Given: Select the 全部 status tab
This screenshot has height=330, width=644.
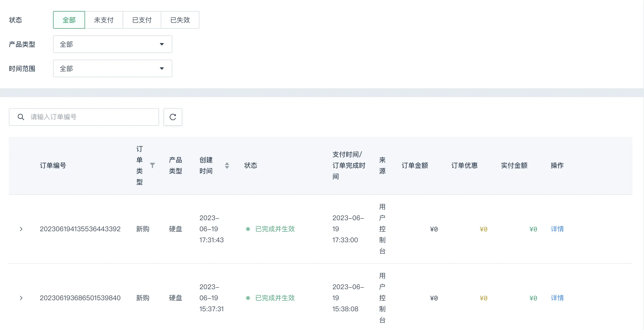Looking at the screenshot, I should 69,20.
